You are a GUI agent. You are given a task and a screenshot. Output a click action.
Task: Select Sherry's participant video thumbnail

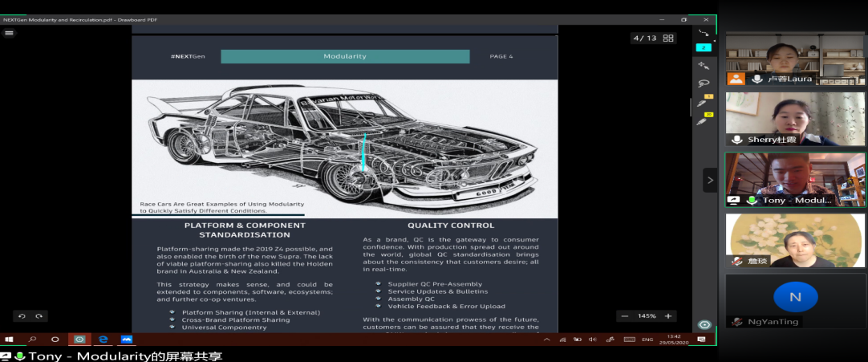click(x=795, y=119)
